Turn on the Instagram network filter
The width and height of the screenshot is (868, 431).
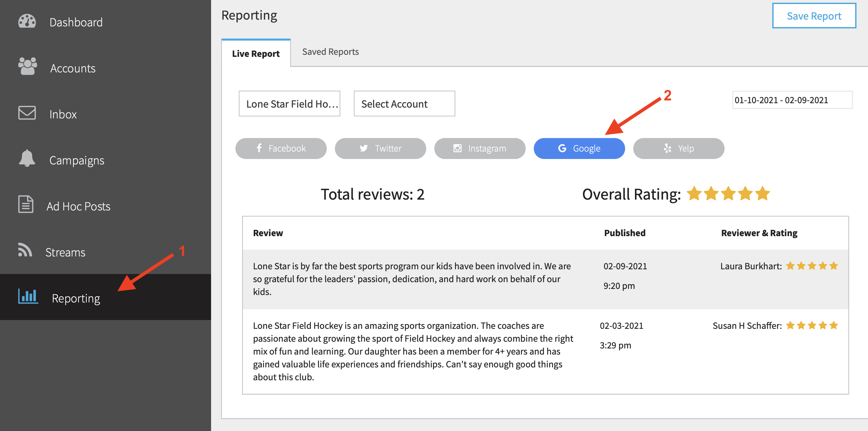coord(480,149)
